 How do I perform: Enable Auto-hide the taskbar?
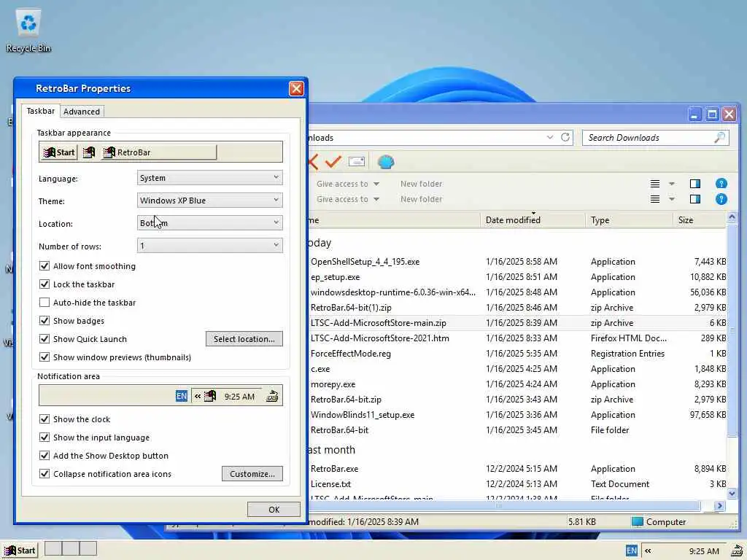44,303
